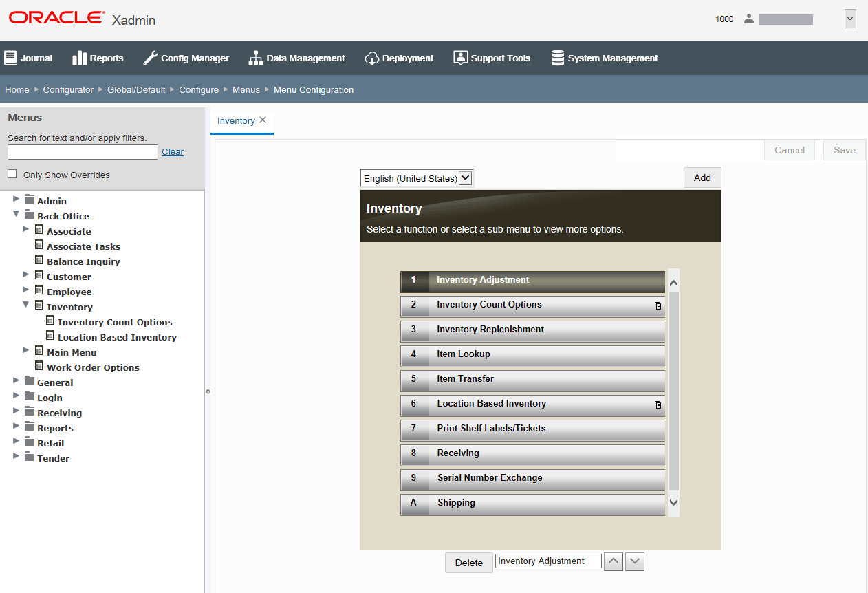This screenshot has width=868, height=593.
Task: Expand the Employee tree node
Action: pyautogui.click(x=26, y=290)
